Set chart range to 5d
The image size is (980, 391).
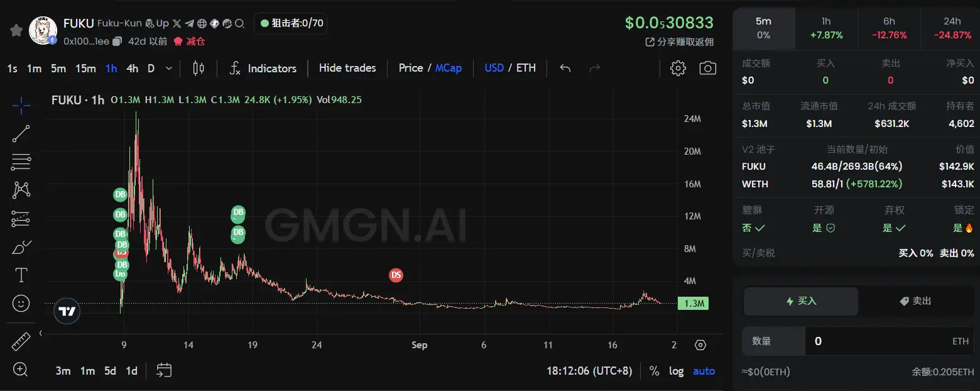[110, 371]
